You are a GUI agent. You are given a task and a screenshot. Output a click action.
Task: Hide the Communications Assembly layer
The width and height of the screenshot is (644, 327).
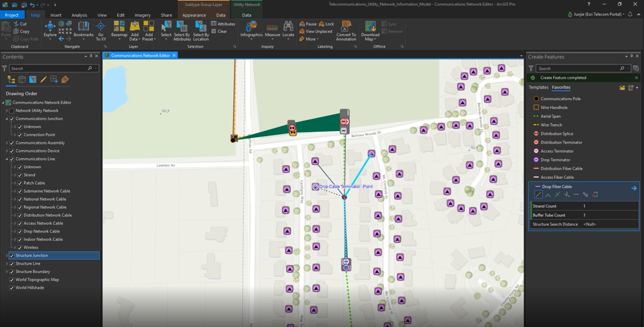(x=12, y=143)
